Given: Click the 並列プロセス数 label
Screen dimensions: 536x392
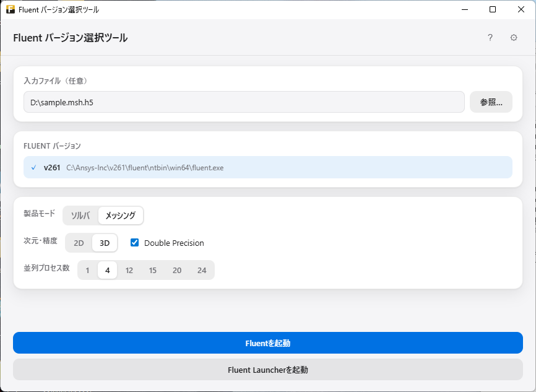Looking at the screenshot, I should pos(46,268).
